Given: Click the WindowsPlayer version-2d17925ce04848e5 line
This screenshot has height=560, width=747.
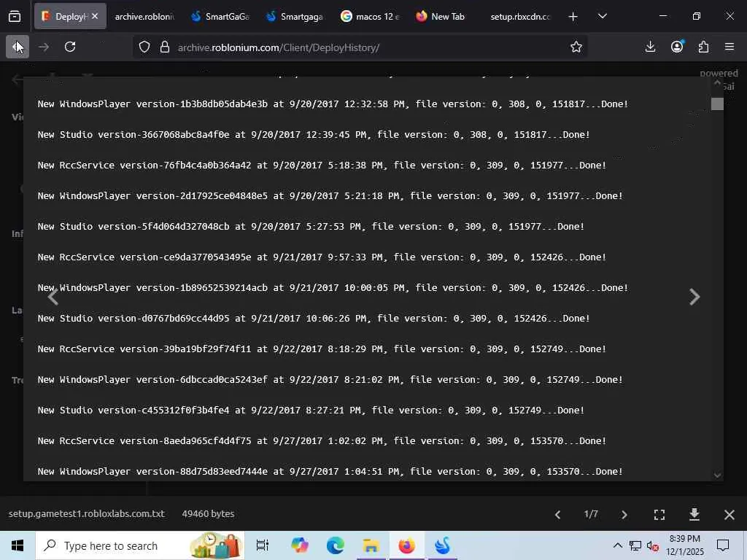Looking at the screenshot, I should (x=330, y=195).
